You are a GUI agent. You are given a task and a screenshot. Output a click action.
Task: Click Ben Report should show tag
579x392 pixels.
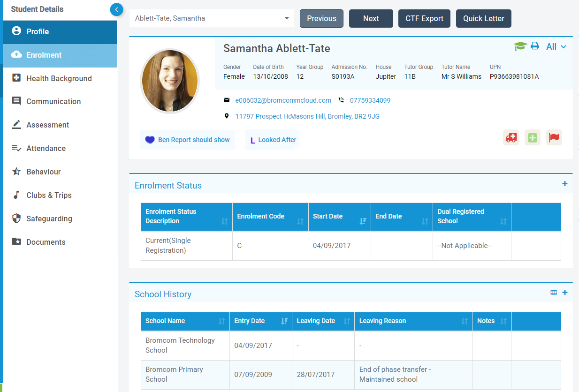click(187, 140)
